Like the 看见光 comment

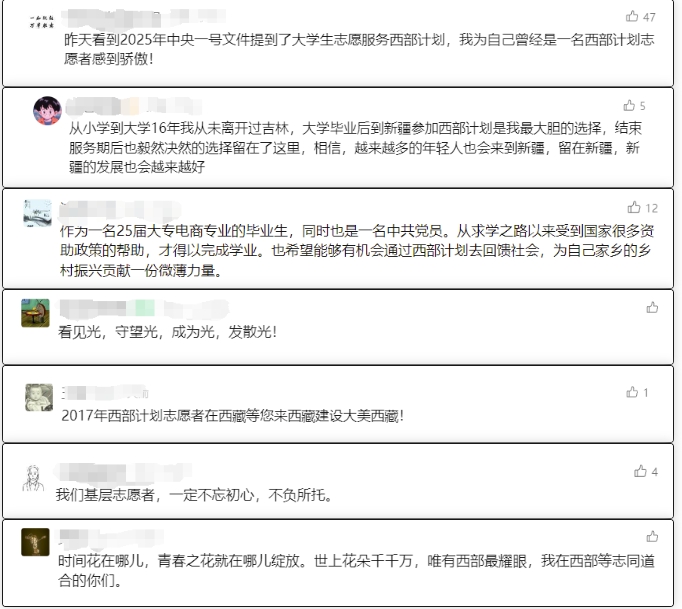[x=652, y=308]
